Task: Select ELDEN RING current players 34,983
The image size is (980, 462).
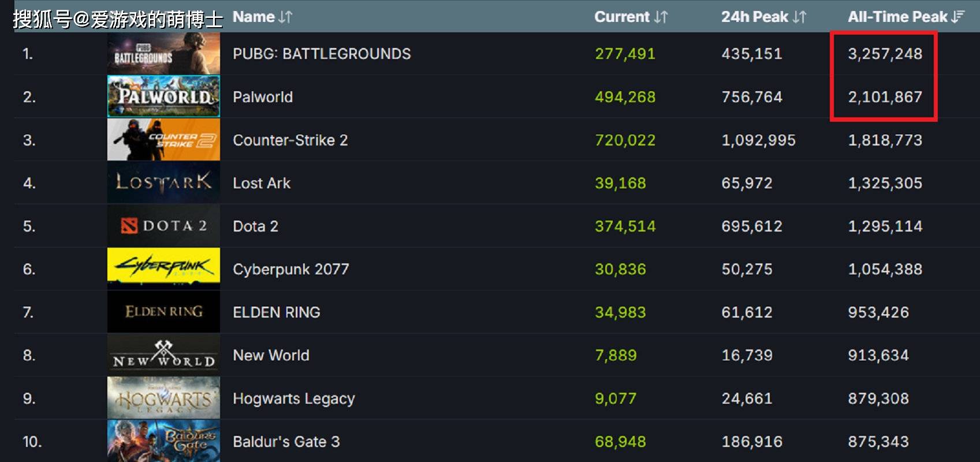Action: tap(620, 312)
